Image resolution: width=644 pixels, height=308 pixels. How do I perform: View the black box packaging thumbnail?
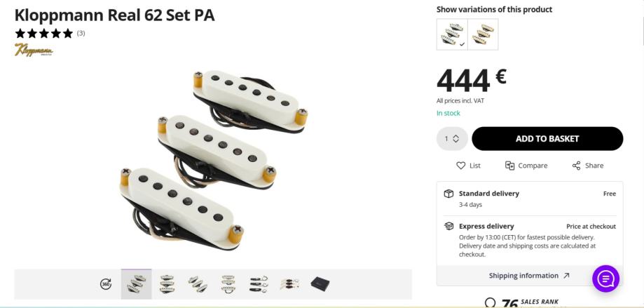click(x=320, y=284)
